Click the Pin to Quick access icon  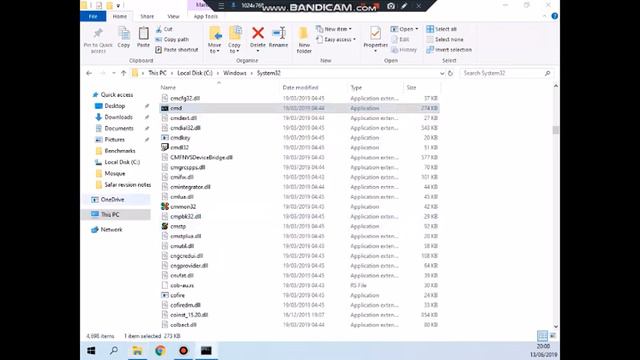[x=98, y=33]
